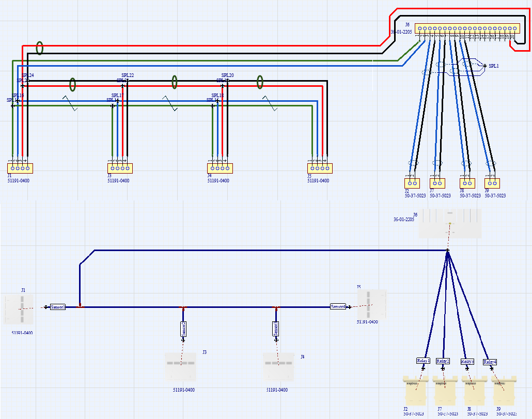This screenshot has height=419, width=532.
Task: Select the Sensor4 label beside J5
Action: 338,306
